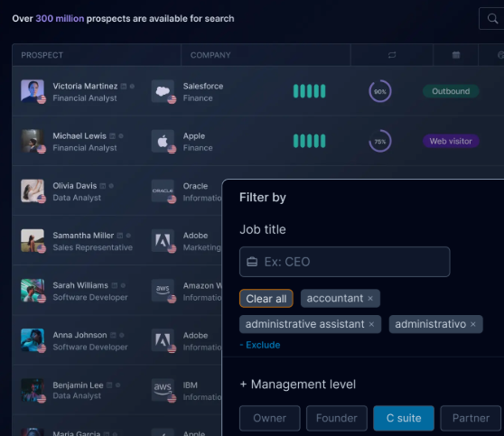Click the AWS logo in Sarah Williams's row
504x436 pixels.
pos(163,291)
